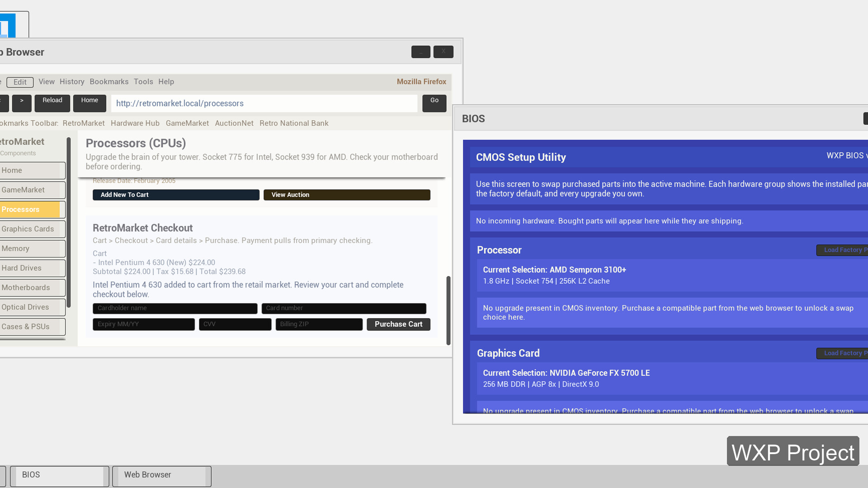
Task: Switch to BIOS in the taskbar
Action: coord(59,475)
